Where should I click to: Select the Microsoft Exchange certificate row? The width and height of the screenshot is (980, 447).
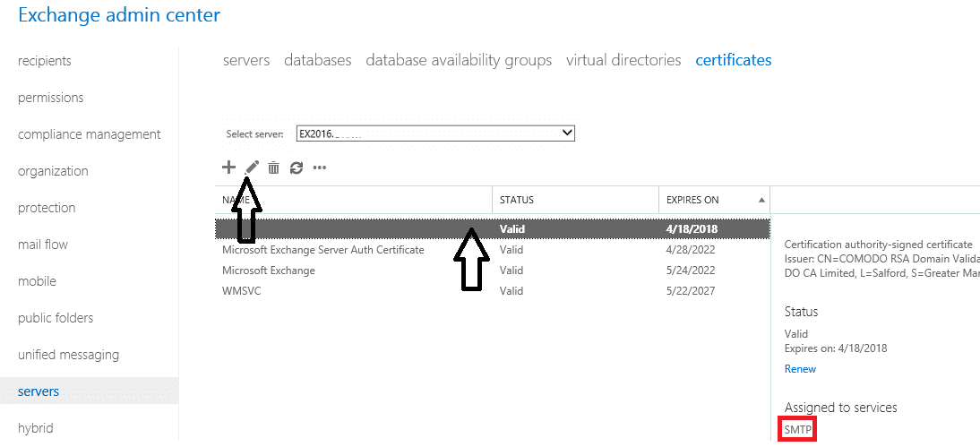tap(493, 270)
